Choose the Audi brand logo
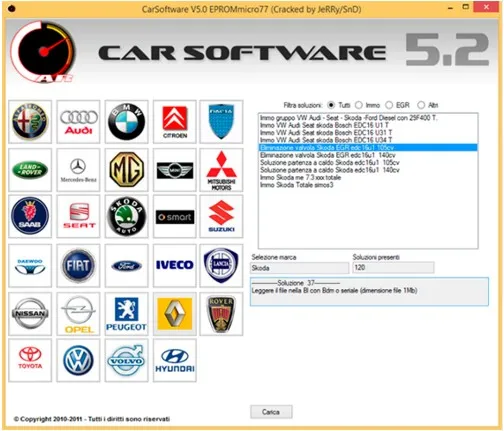Image resolution: width=504 pixels, height=431 pixels. 78,122
